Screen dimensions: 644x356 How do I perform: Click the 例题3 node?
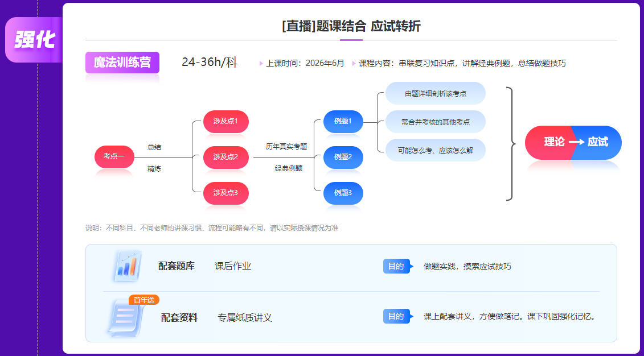coord(343,193)
